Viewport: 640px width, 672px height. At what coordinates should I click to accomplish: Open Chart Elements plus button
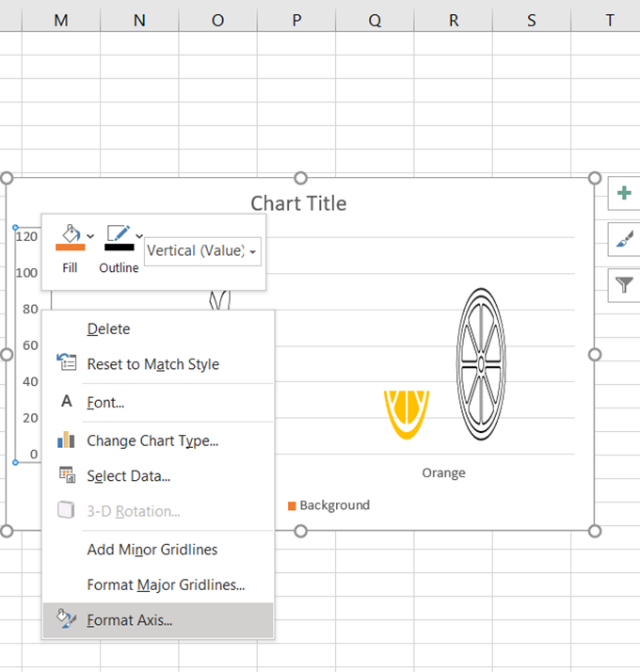click(624, 193)
